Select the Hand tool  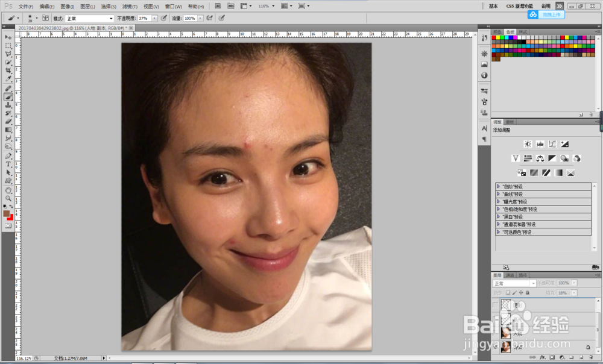click(x=8, y=190)
